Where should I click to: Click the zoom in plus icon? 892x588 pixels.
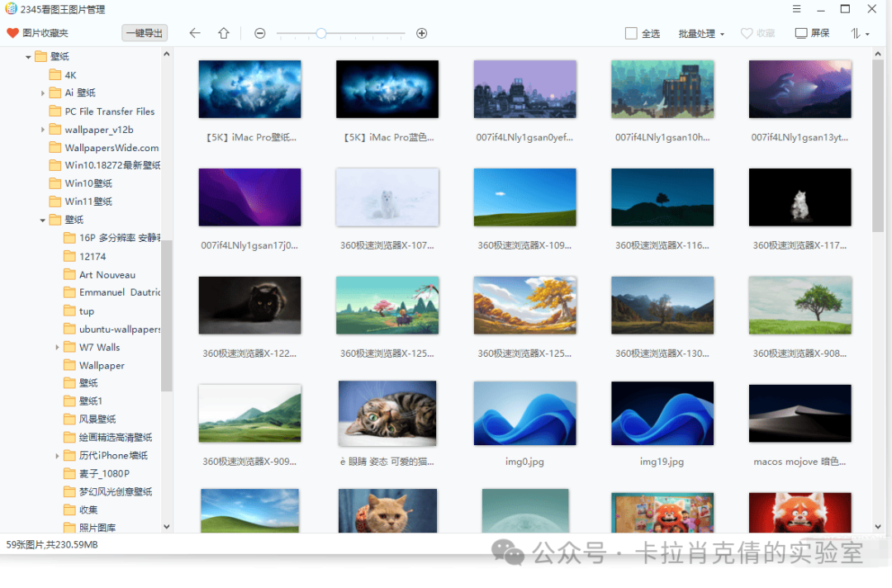422,33
